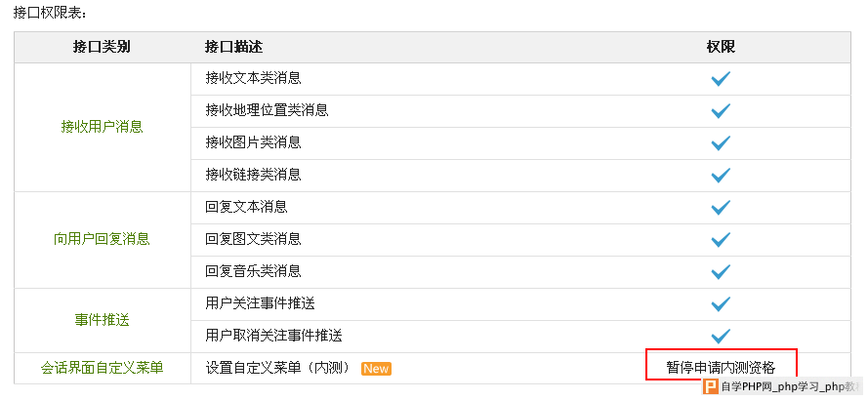Image resolution: width=868 pixels, height=400 pixels.
Task: Open 接收用户消息 category link
Action: click(x=102, y=127)
